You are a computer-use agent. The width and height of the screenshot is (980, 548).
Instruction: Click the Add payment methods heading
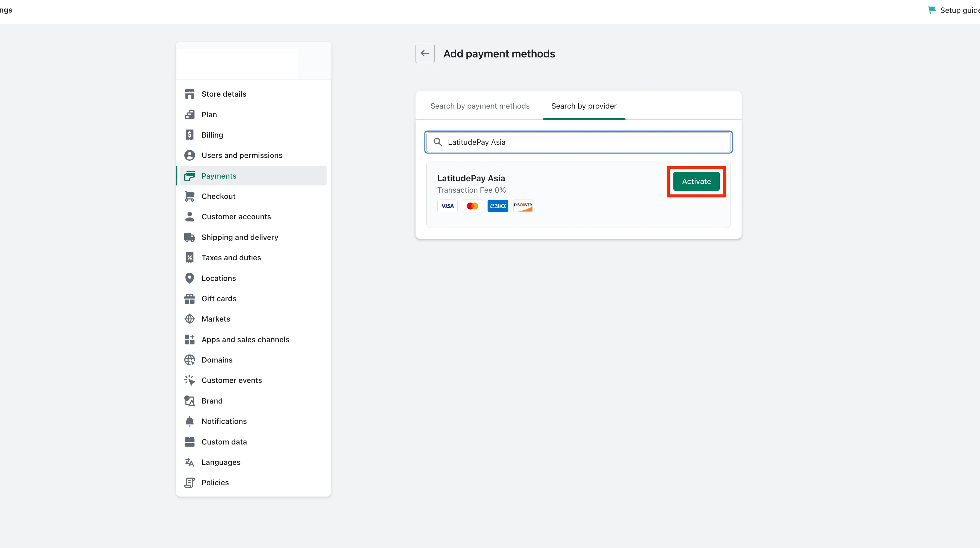coord(499,54)
